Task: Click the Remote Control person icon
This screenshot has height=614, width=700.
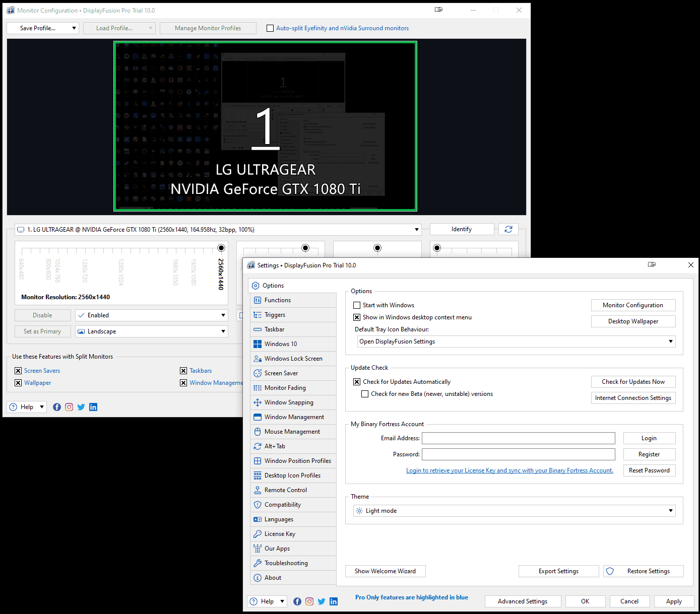Action: click(258, 490)
